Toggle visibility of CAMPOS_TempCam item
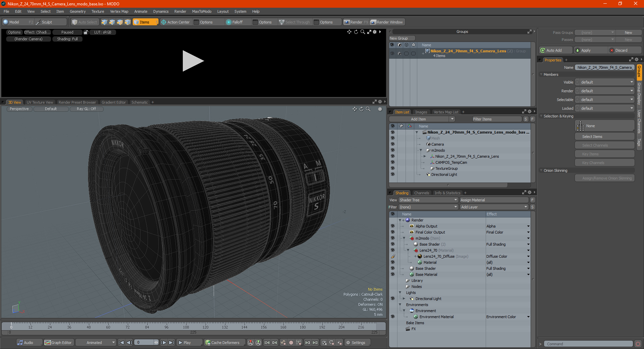The height and width of the screenshot is (349, 644). (x=392, y=162)
